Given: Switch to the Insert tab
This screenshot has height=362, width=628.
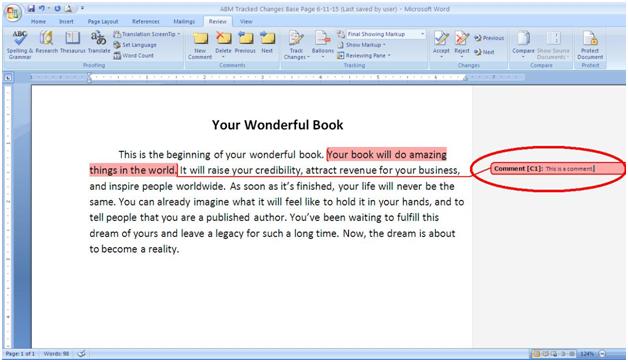Looking at the screenshot, I should (66, 22).
